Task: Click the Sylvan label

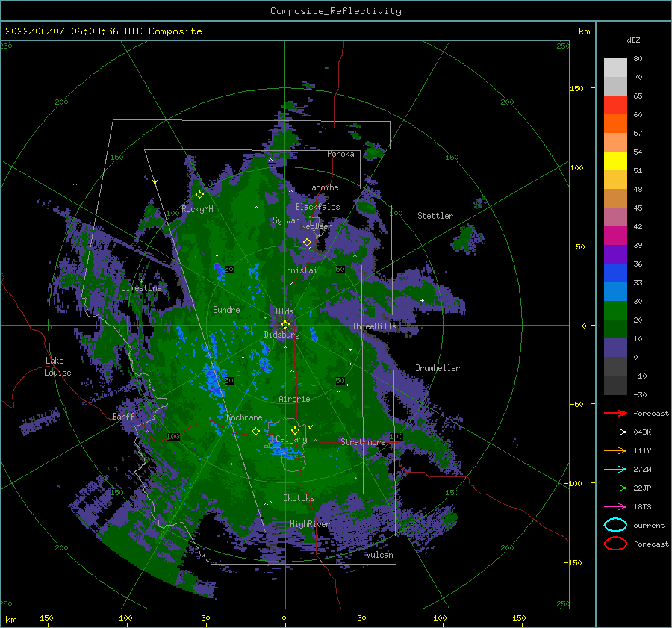Action: [x=286, y=220]
